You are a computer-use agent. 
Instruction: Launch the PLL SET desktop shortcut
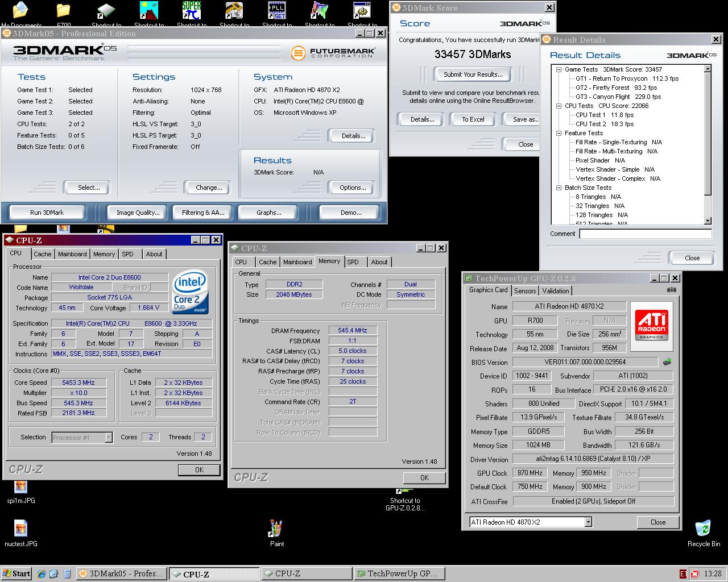pos(277,13)
